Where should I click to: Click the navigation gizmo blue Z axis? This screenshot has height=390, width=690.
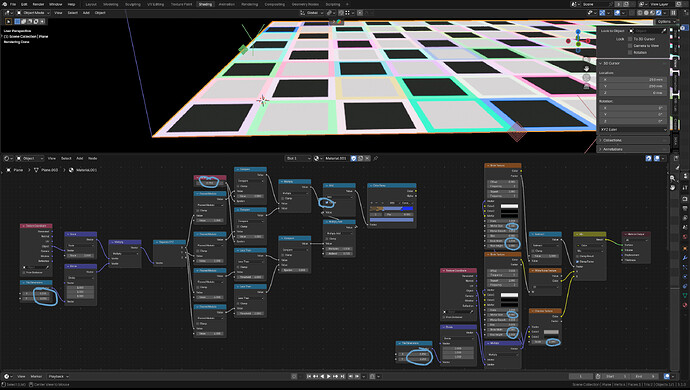(x=578, y=32)
